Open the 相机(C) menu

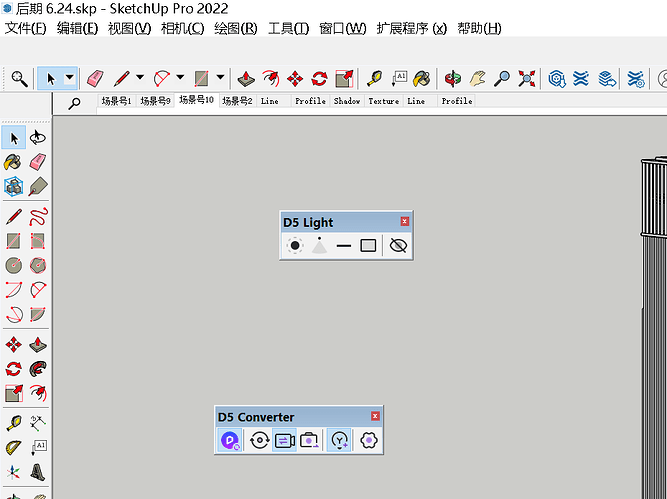point(182,28)
